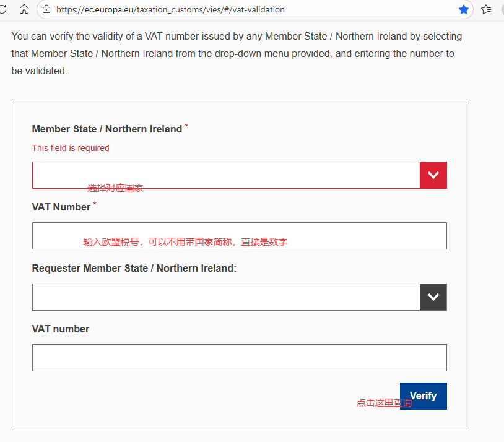Go to the browser home page icon
Screen dimensions: 504x442
pos(24,9)
